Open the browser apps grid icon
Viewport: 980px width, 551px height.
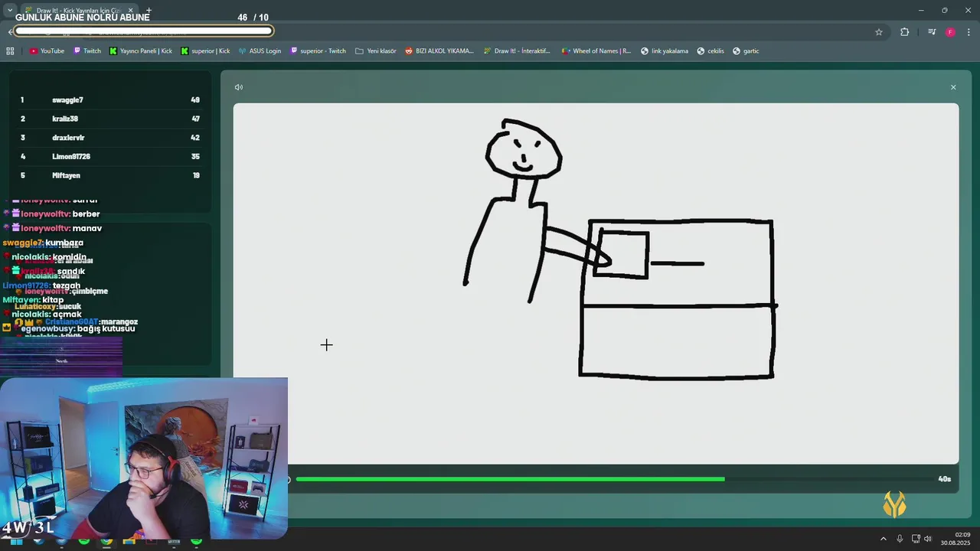click(x=10, y=51)
